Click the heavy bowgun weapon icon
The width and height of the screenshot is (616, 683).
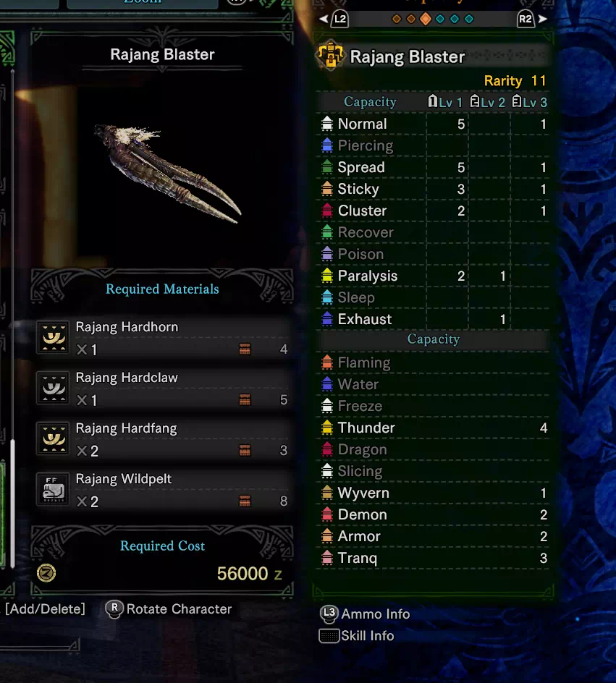point(330,55)
